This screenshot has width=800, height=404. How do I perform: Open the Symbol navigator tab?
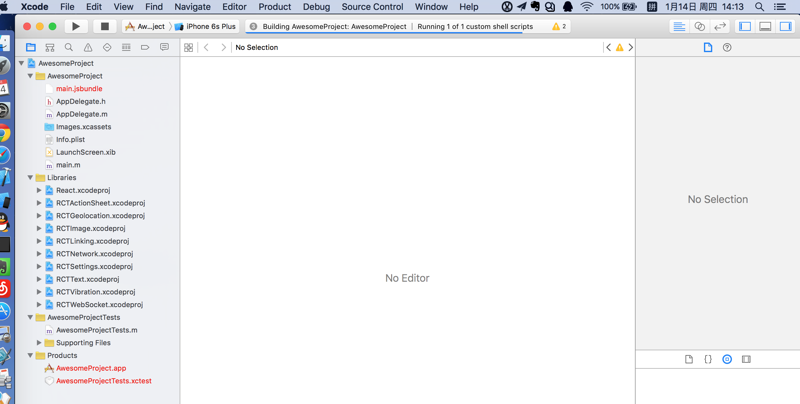coord(49,47)
